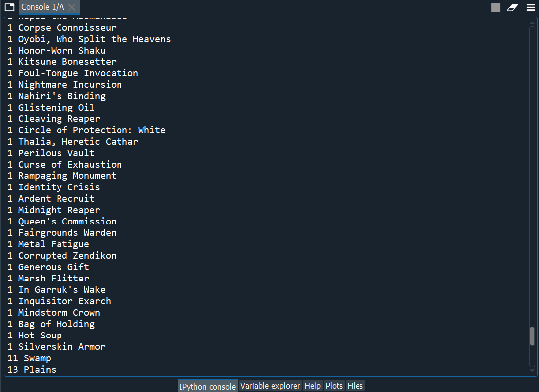Click the console vertical scrollbar thumb
Screen dimensions: 539x392
(532, 336)
